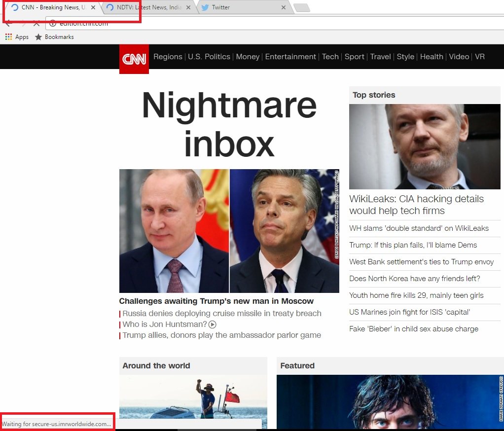The width and height of the screenshot is (504, 431).
Task: Open the Travel section
Action: (380, 57)
